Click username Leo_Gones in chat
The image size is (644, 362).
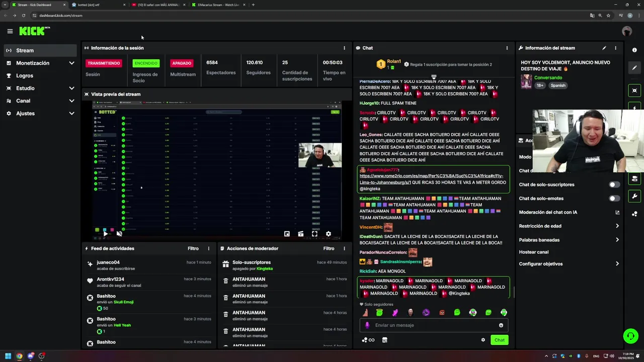click(371, 135)
